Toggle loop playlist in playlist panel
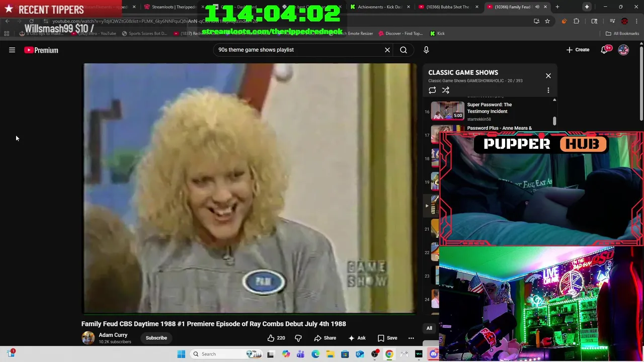This screenshot has width=644, height=362. (x=432, y=90)
